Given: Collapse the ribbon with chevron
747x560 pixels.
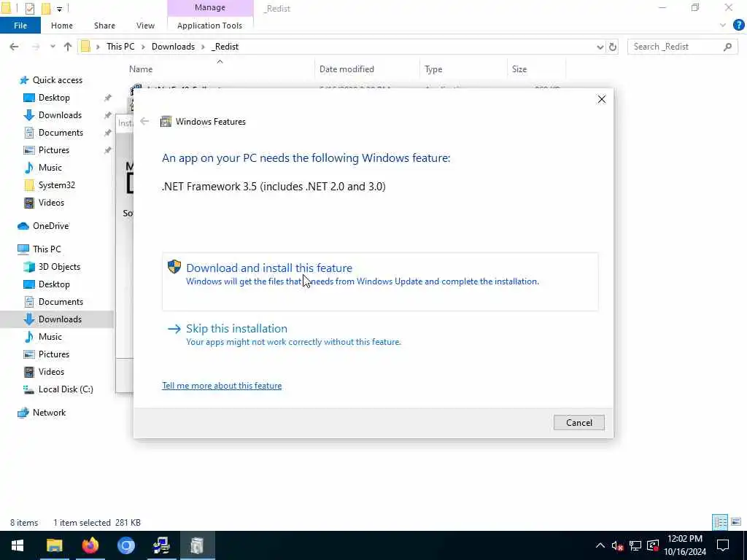Looking at the screenshot, I should [723, 26].
